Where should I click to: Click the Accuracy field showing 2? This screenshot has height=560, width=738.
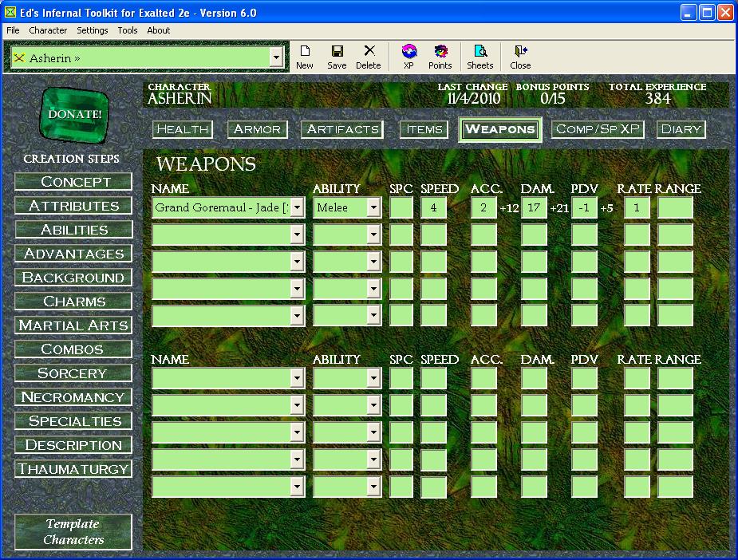483,207
